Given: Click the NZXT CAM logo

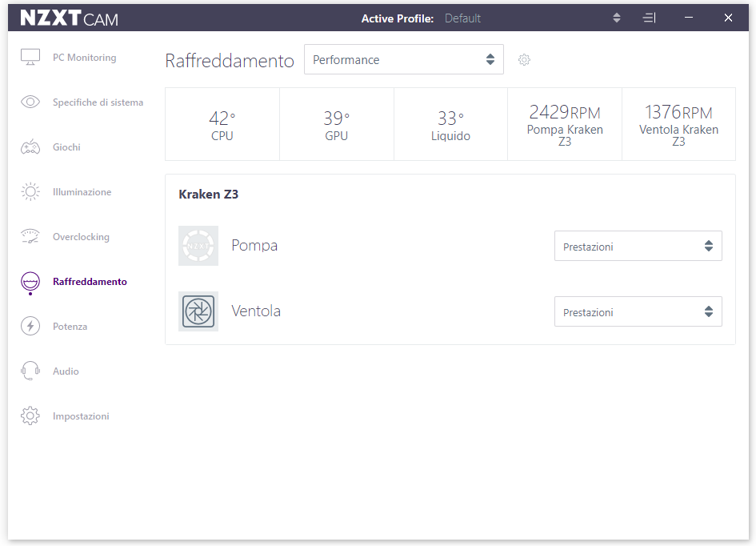Looking at the screenshot, I should coord(70,18).
